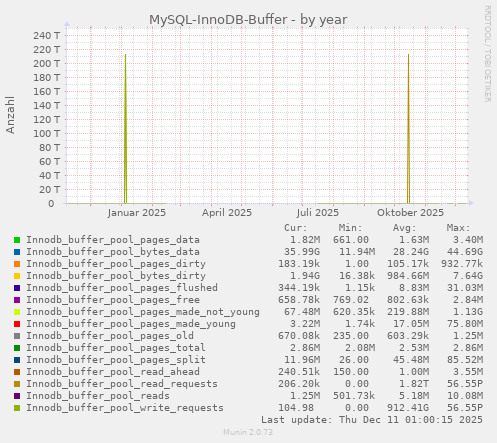The image size is (497, 443).
Task: Click the yellow Innodb_buffer_pool_bytes_dirty legend swatch
Action: (x=17, y=276)
